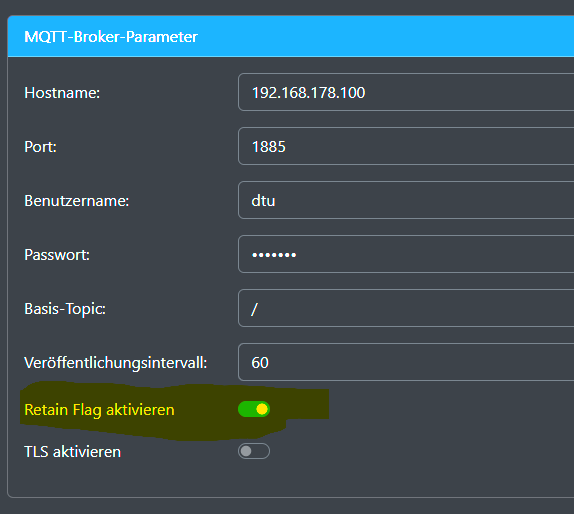Enable the TLS aktivieren switch
The height and width of the screenshot is (514, 574).
point(254,451)
